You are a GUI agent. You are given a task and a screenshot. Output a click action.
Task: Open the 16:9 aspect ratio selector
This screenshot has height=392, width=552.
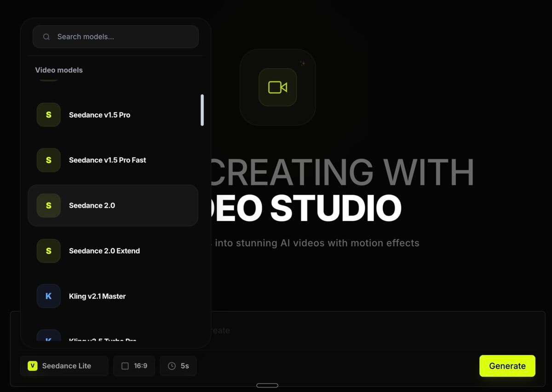pyautogui.click(x=134, y=366)
